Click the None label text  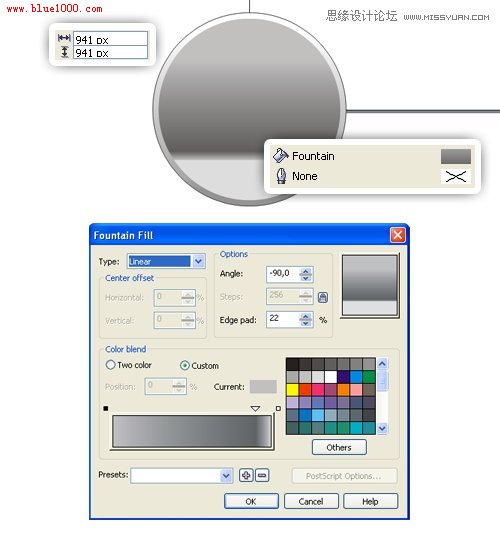[305, 176]
